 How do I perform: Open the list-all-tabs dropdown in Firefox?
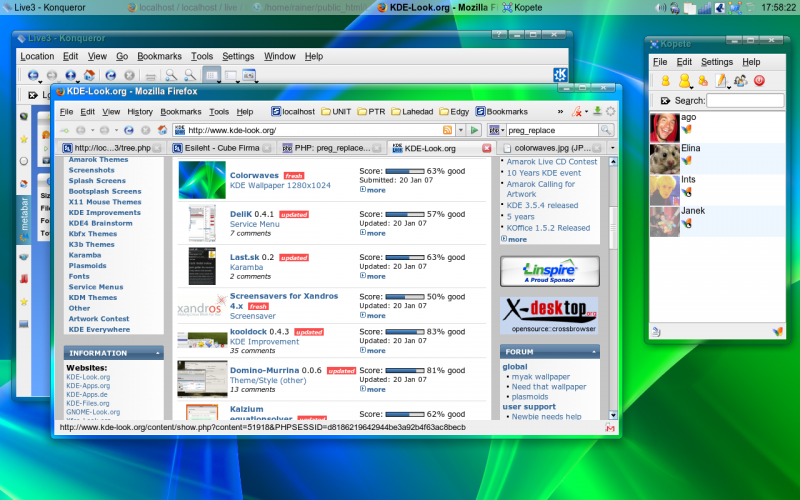pos(612,148)
